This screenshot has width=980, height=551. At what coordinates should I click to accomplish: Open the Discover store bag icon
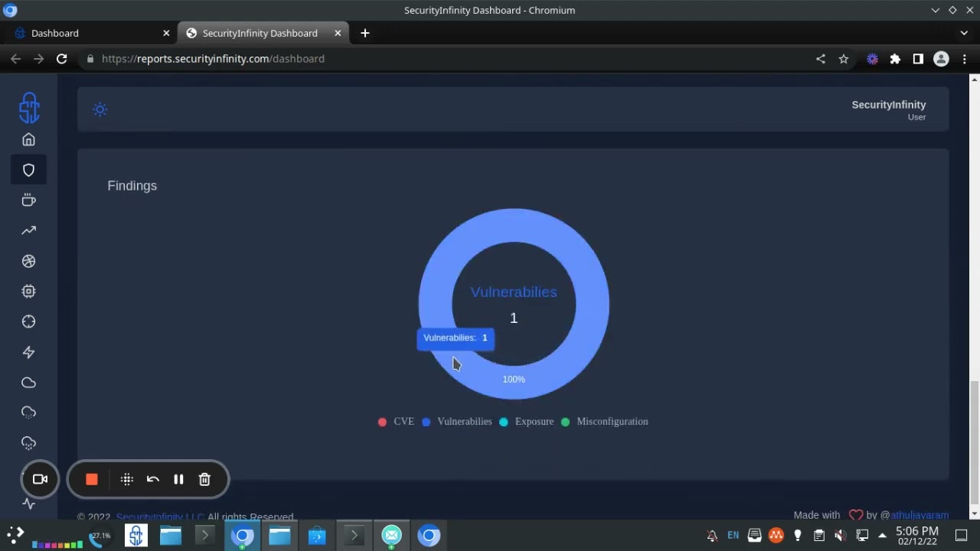[x=317, y=536]
